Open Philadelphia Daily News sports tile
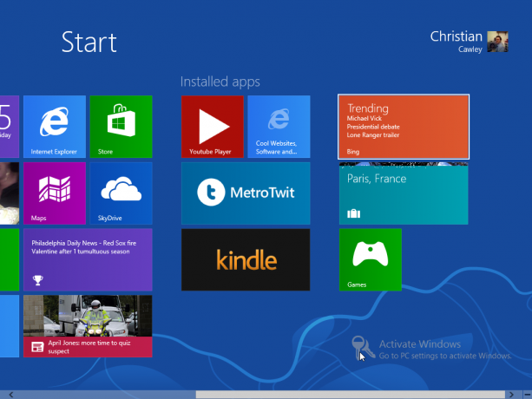This screenshot has height=399, width=532. (88, 259)
